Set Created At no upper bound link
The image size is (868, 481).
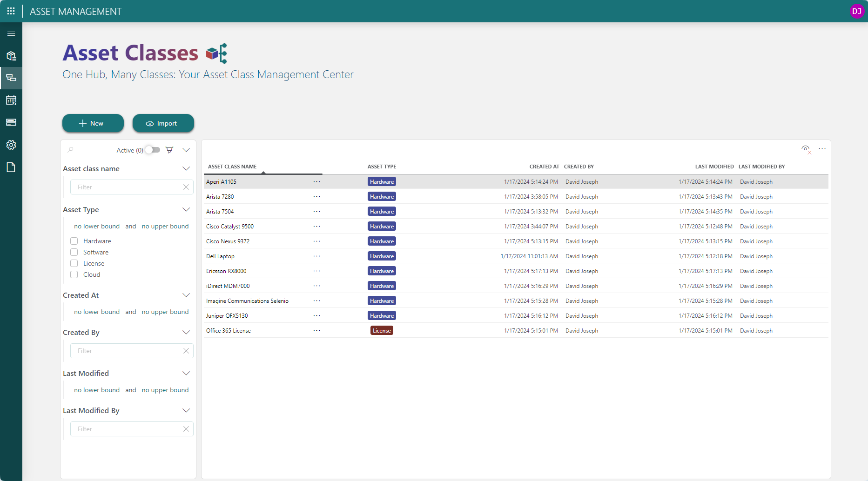165,312
